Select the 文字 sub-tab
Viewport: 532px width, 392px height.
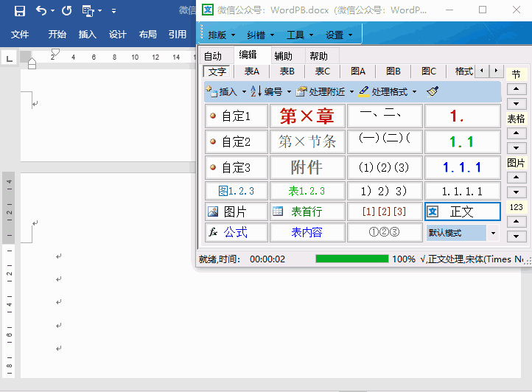click(x=217, y=71)
